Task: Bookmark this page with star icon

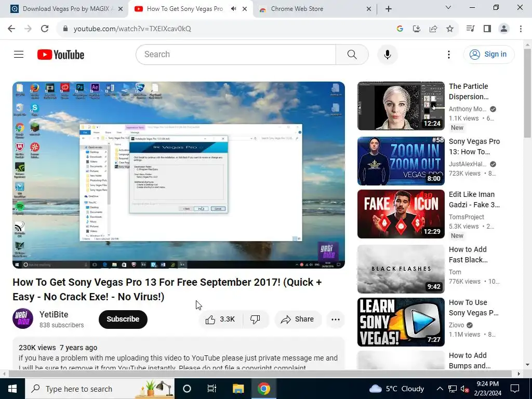Action: 450,29
